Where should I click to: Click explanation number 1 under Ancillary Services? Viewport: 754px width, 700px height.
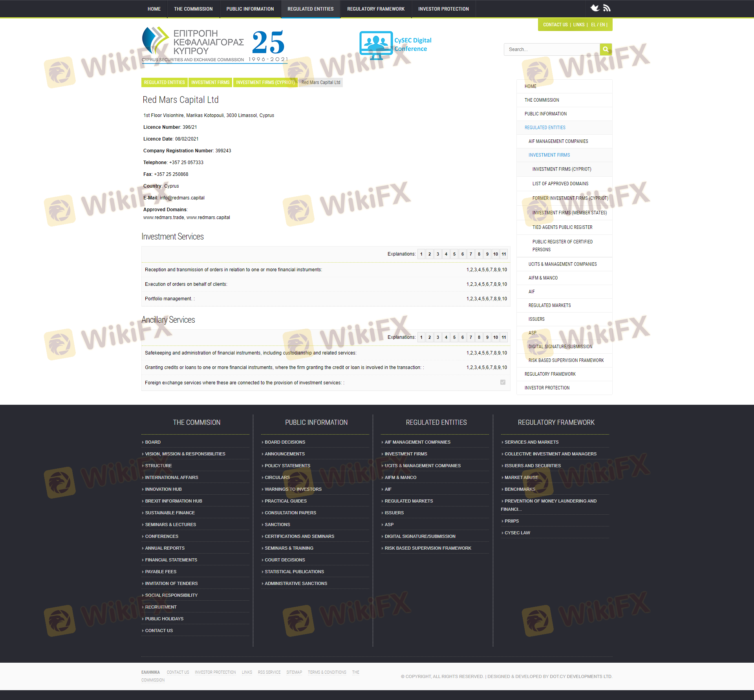pos(421,337)
